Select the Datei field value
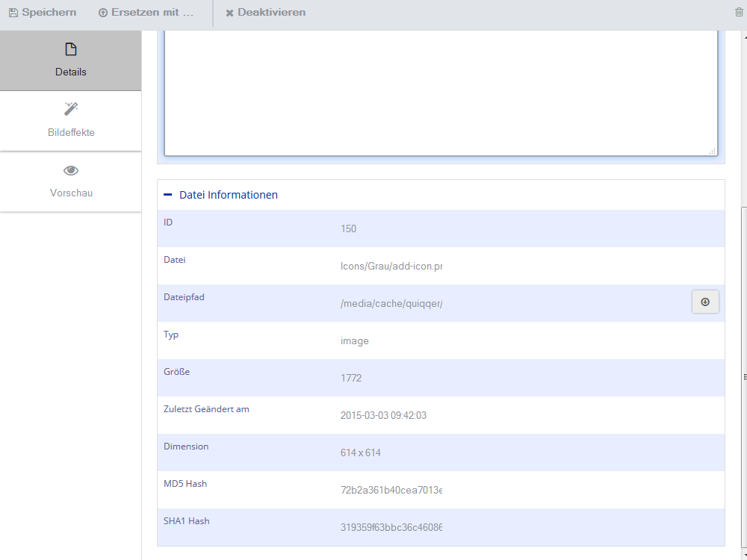 click(x=391, y=267)
